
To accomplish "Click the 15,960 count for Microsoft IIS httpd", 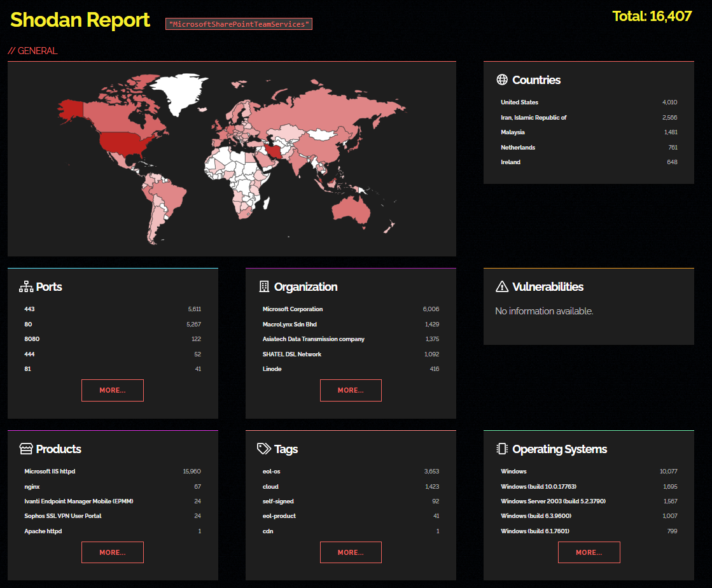I will (192, 472).
